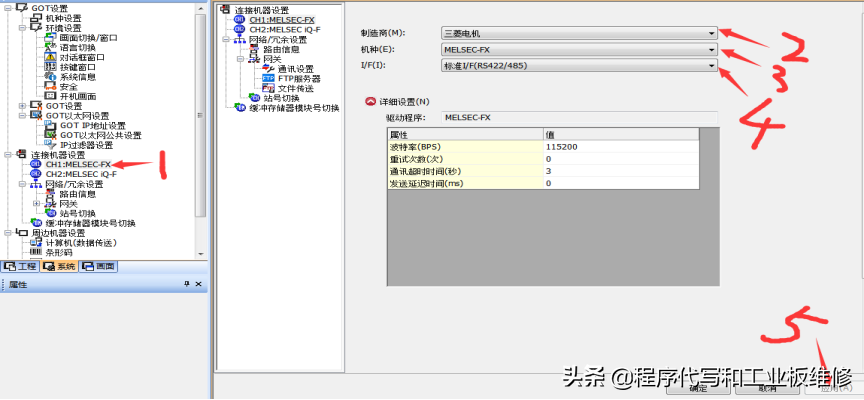This screenshot has height=400, width=864.
Task: Expand the collapsed GOT设置 sub-node
Action: [22, 106]
